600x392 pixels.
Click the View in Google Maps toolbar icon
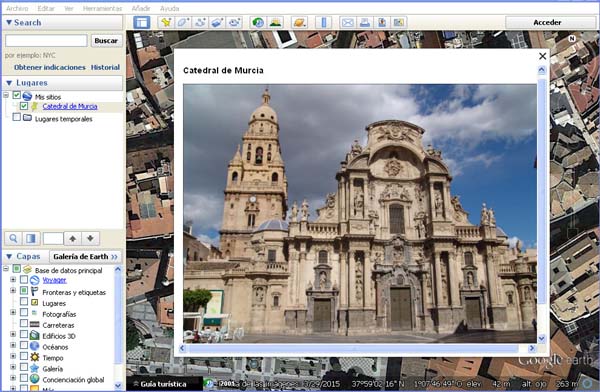click(x=399, y=22)
